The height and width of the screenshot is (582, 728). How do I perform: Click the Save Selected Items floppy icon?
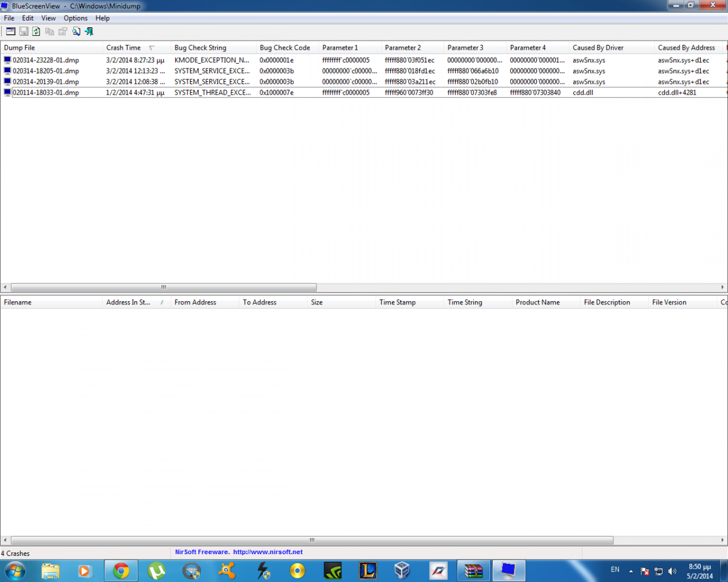pyautogui.click(x=24, y=31)
